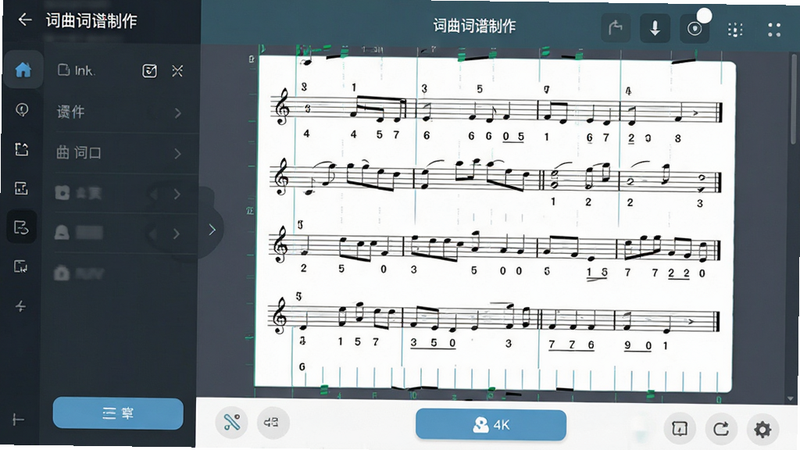Collapse the side panel with round arrow handle
The height and width of the screenshot is (450, 800).
click(212, 230)
